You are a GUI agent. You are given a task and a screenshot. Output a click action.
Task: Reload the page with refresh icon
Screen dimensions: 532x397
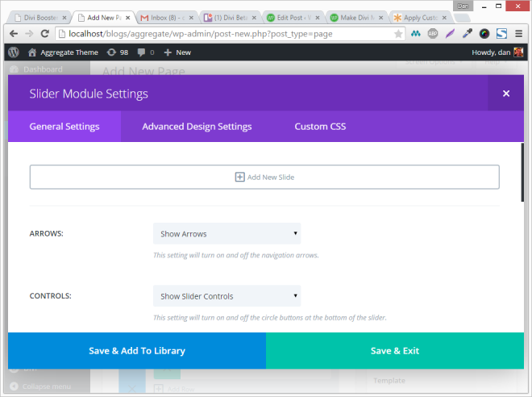pyautogui.click(x=45, y=34)
